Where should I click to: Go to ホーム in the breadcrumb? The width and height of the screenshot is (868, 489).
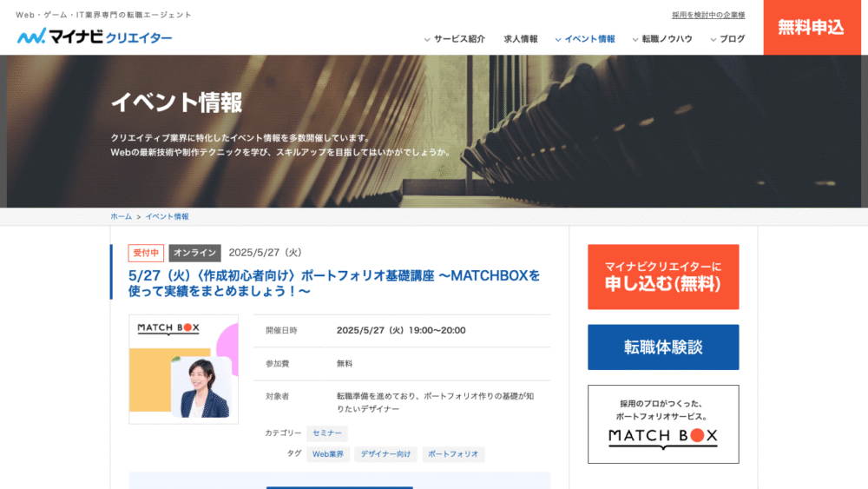[121, 216]
